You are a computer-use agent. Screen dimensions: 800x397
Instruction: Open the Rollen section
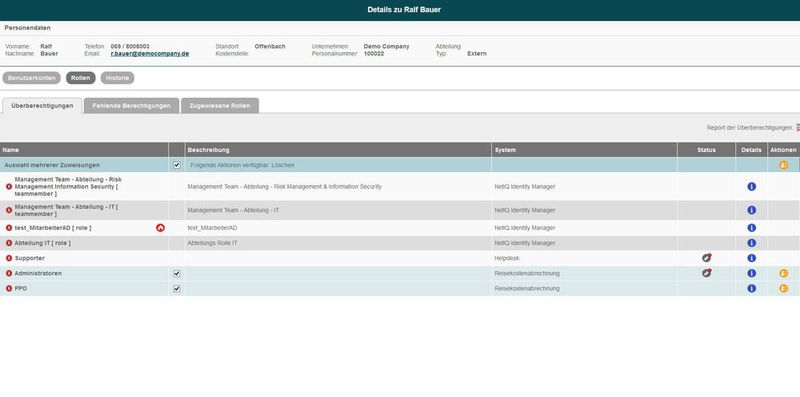[x=81, y=78]
